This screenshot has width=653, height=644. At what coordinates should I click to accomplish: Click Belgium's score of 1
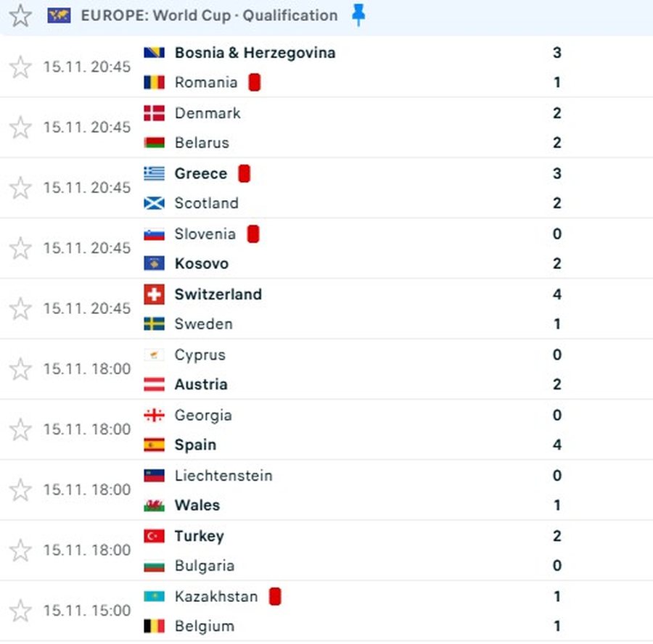(557, 626)
